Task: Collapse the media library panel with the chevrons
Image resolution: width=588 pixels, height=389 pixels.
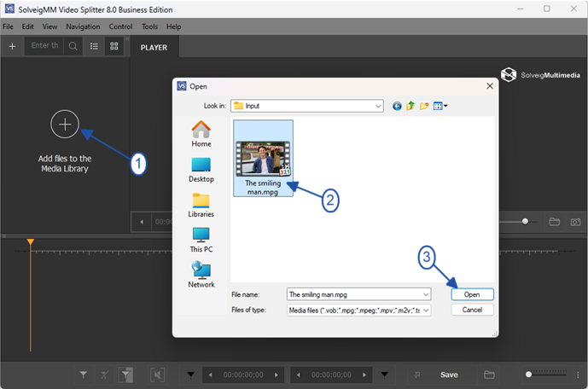Action: point(127,38)
